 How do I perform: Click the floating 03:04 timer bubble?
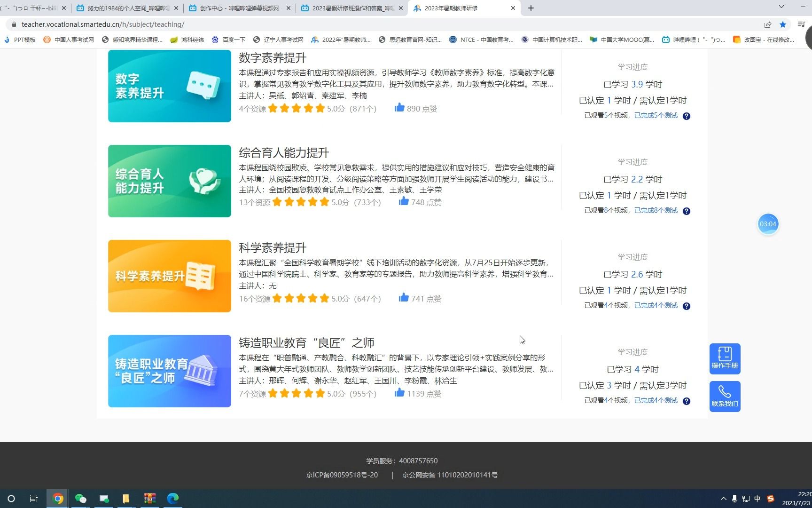point(768,224)
